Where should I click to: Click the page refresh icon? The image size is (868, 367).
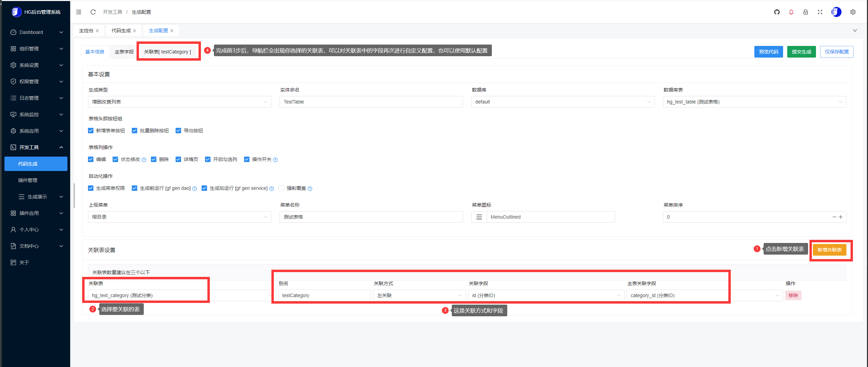click(93, 12)
